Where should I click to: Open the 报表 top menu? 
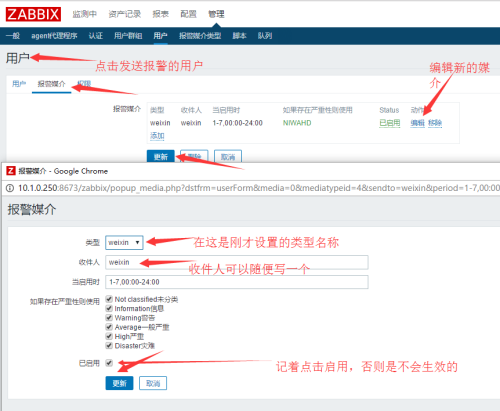click(x=161, y=14)
